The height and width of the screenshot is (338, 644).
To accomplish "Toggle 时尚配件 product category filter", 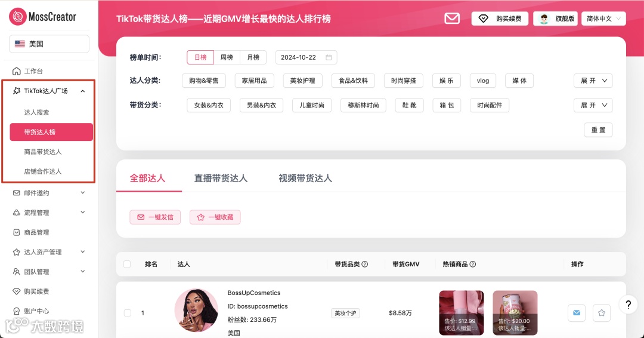I will (x=490, y=105).
